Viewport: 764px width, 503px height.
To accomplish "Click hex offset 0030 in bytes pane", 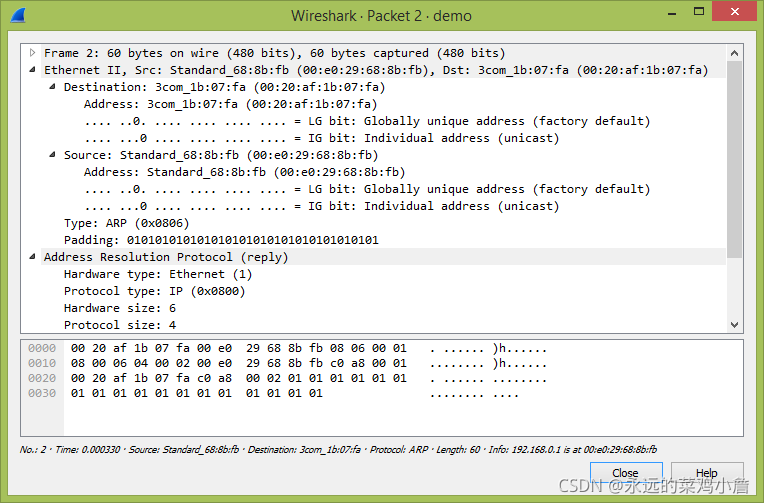I will click(42, 393).
